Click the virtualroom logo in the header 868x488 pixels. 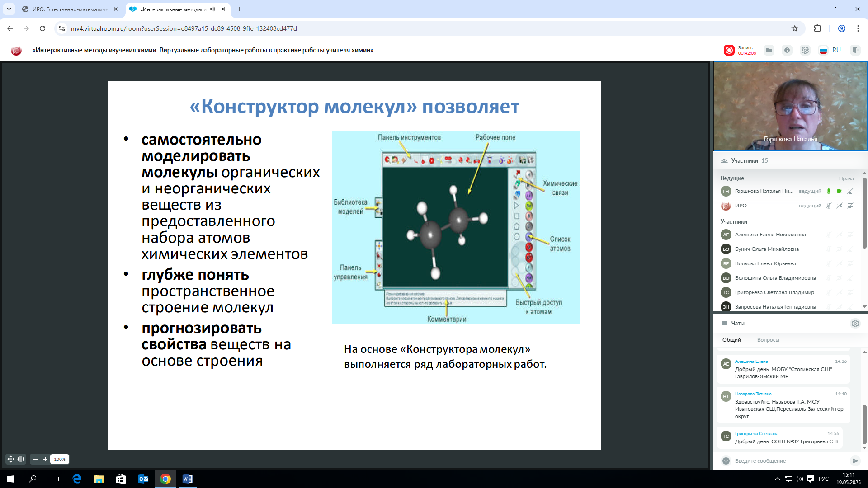tap(16, 50)
